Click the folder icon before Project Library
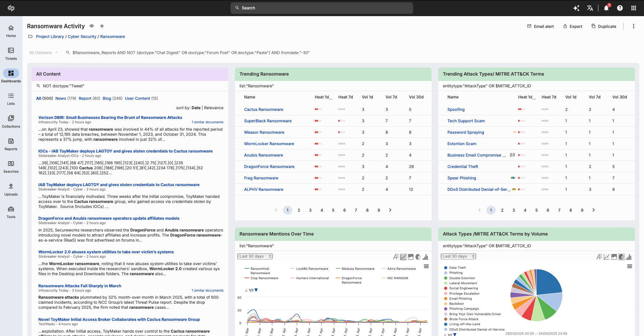The height and width of the screenshot is (336, 644). pyautogui.click(x=30, y=37)
